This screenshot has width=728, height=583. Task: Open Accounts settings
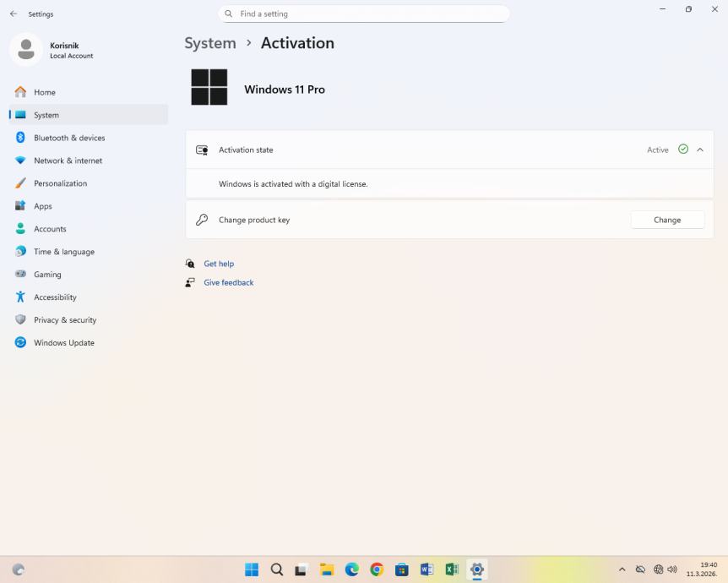coord(88,229)
